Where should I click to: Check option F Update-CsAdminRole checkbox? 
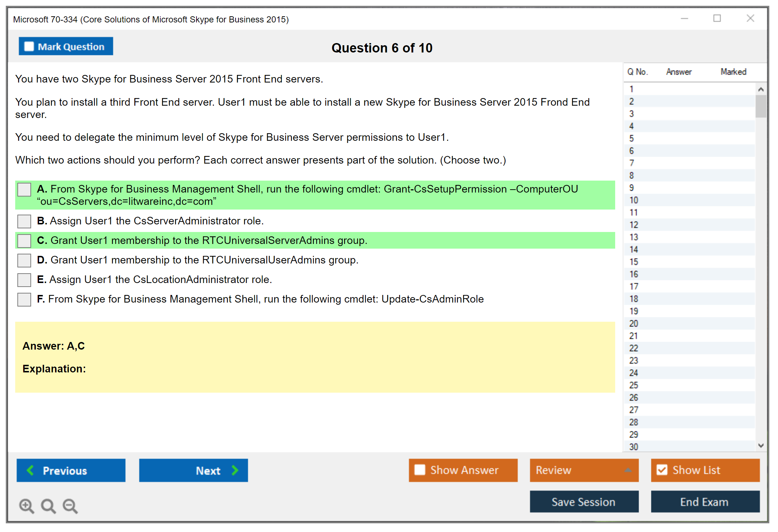(24, 299)
